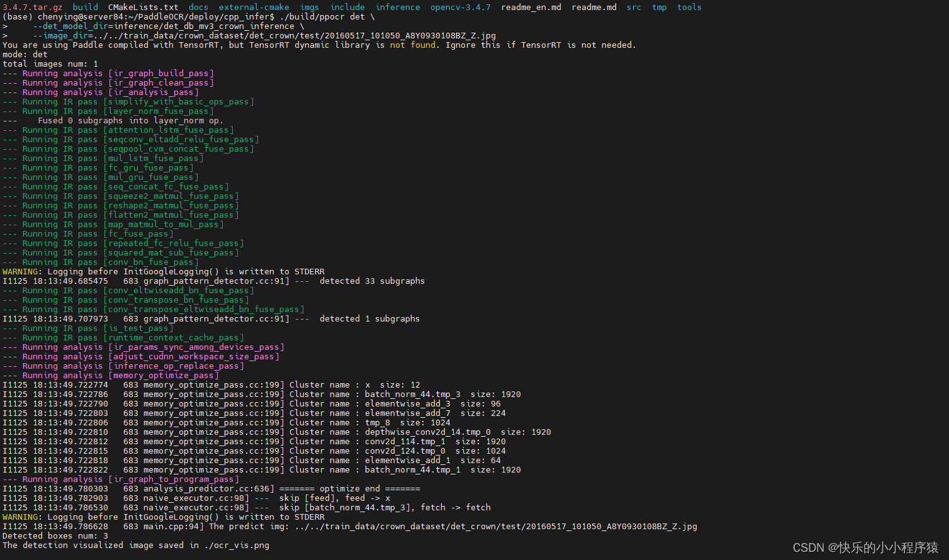Click the simplify_with_basic_ops_pass line
Viewport: 949px width, 560px height.
point(128,102)
